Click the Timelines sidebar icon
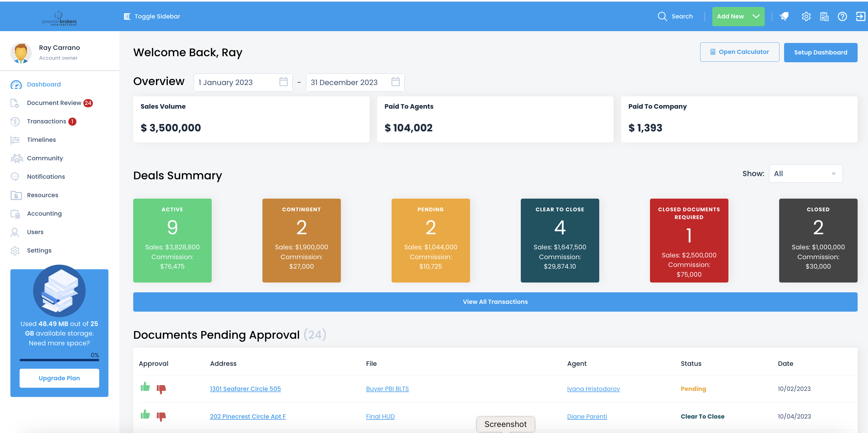Image resolution: width=868 pixels, height=433 pixels. 15,140
